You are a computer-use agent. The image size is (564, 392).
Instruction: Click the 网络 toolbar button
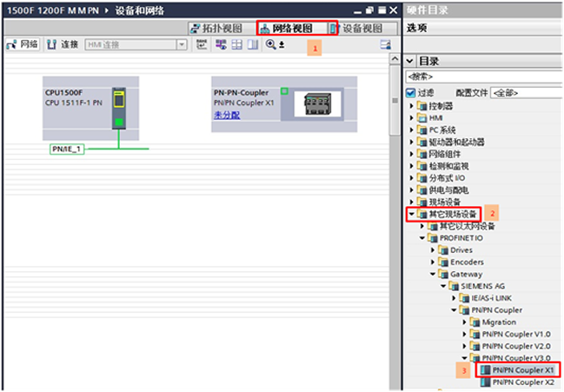23,44
